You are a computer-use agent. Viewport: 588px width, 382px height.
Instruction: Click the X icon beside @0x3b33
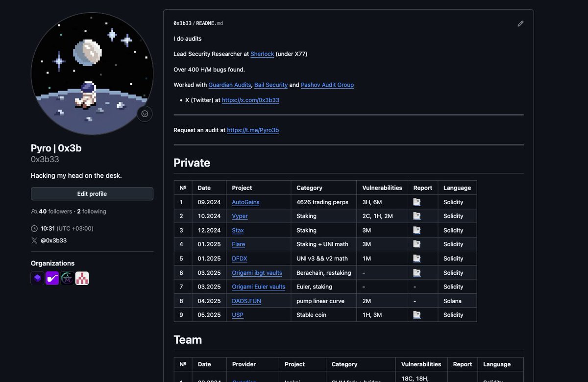pos(34,240)
